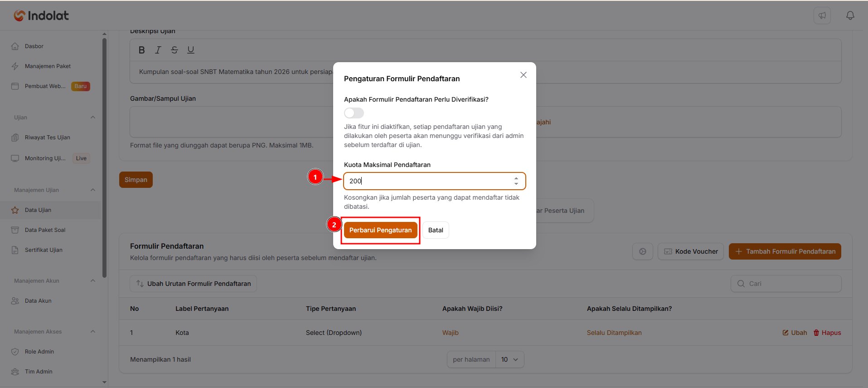Click the Riwayat Tes Ujian clipboard icon
This screenshot has width=868, height=388.
[x=15, y=138]
